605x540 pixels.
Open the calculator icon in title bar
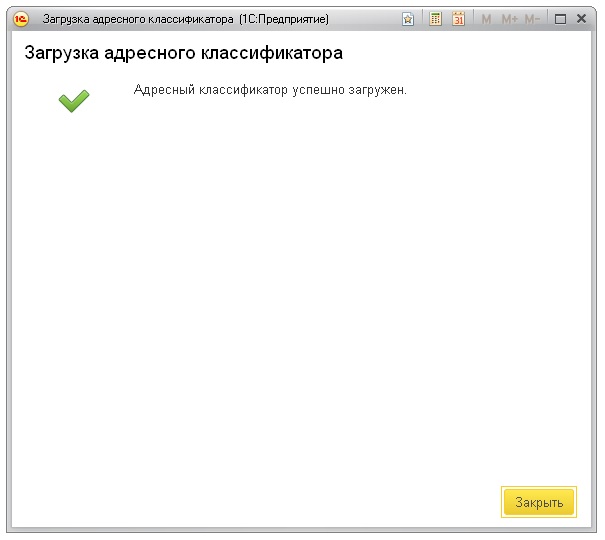tap(435, 19)
